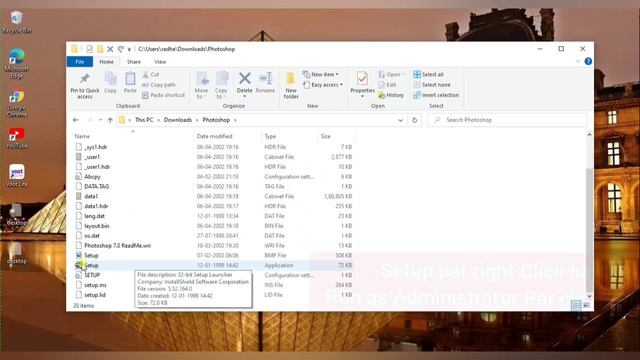
Task: Select the Abcpy configuration file
Action: click(213, 177)
